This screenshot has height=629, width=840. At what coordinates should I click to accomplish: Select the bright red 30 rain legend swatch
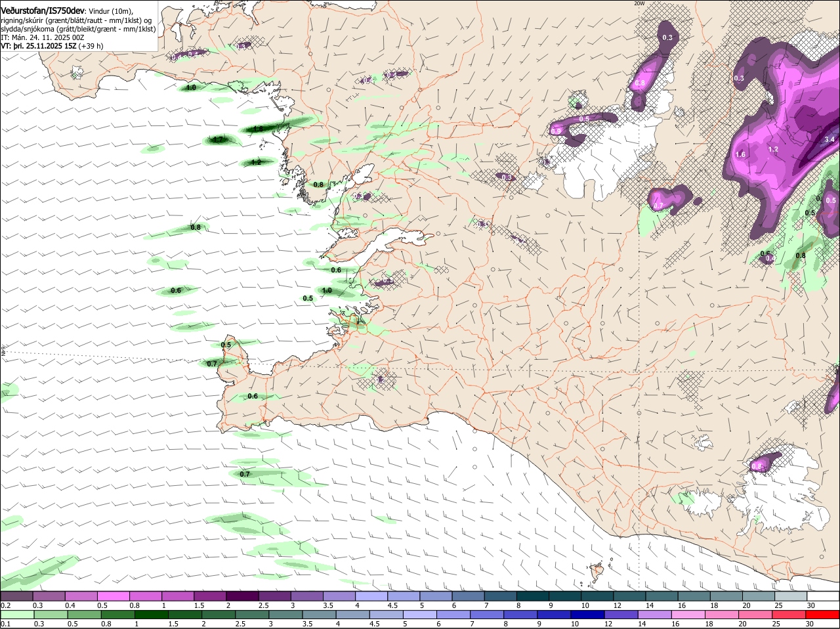pos(823,614)
